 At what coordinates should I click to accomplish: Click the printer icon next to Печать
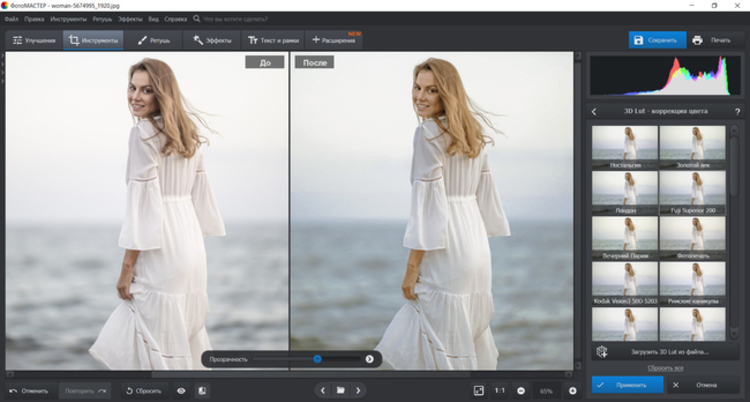pos(696,40)
